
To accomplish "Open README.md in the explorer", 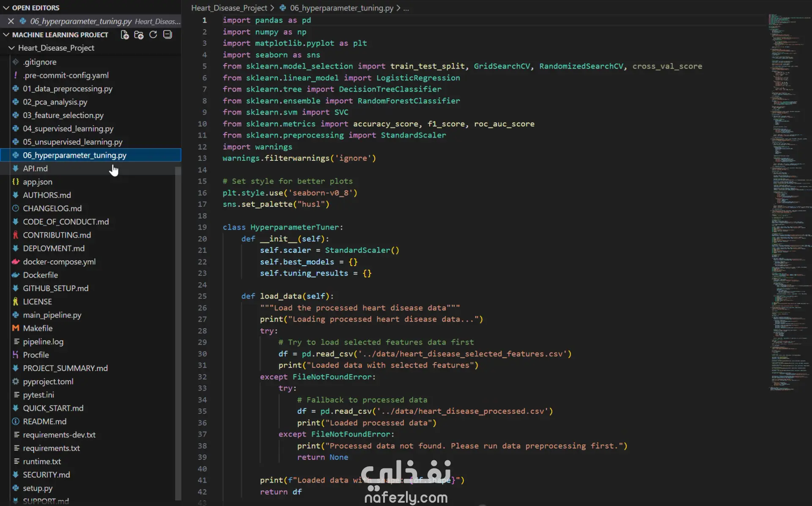I will 44,421.
